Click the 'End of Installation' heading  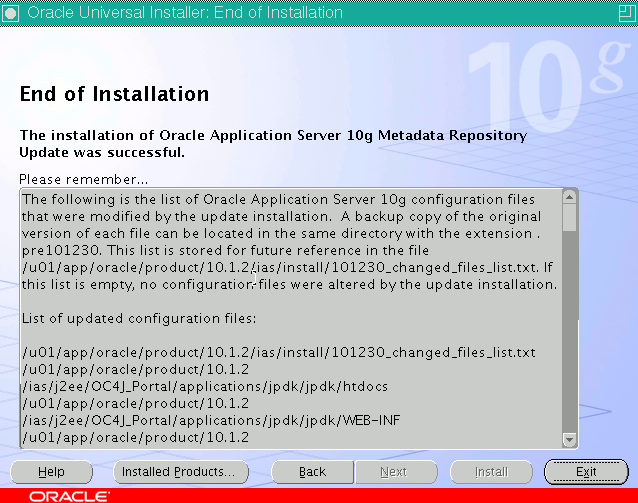click(x=114, y=94)
